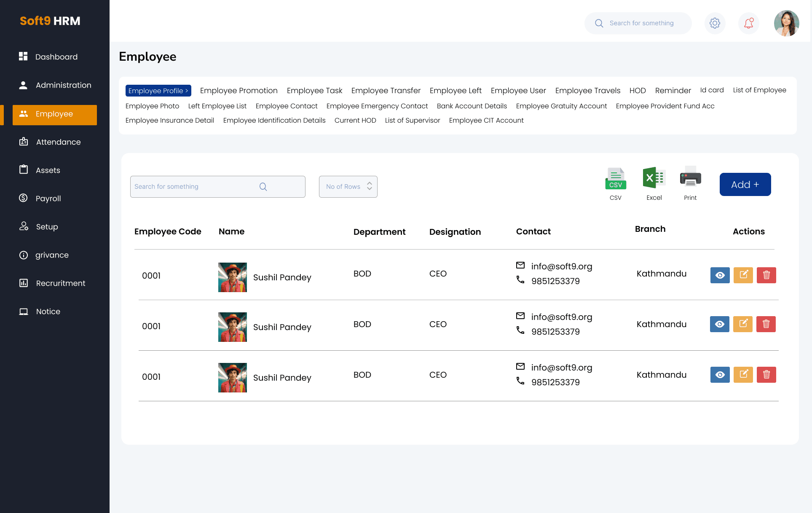This screenshot has height=513, width=812.
Task: Switch to Employee Travels tab
Action: coord(588,91)
